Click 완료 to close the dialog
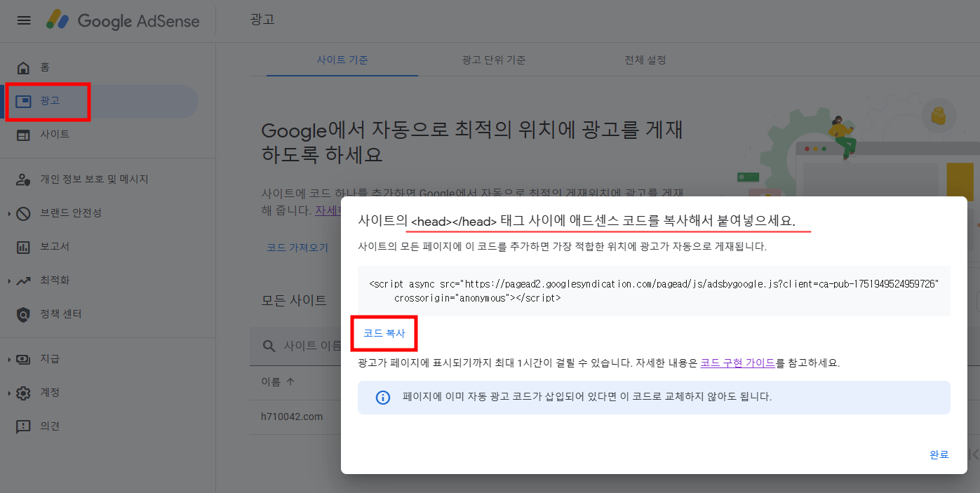 coord(939,454)
